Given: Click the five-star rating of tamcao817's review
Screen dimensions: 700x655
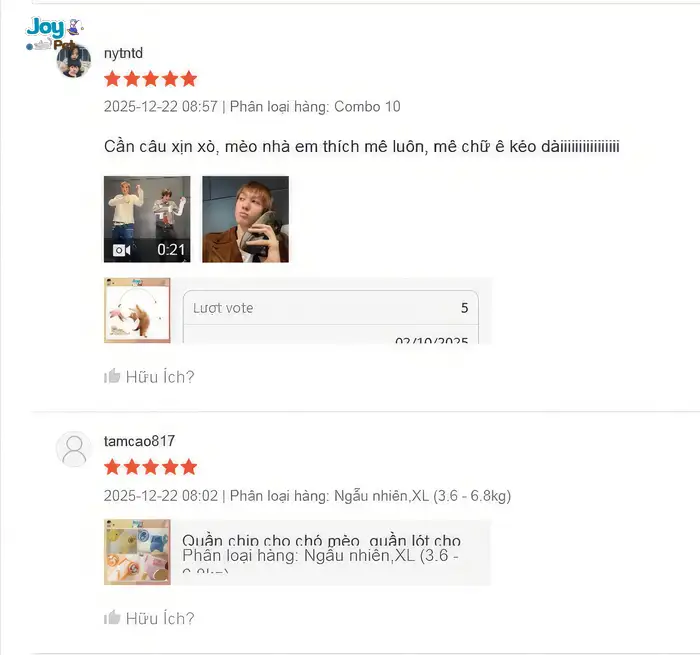Looking at the screenshot, I should click(150, 467).
